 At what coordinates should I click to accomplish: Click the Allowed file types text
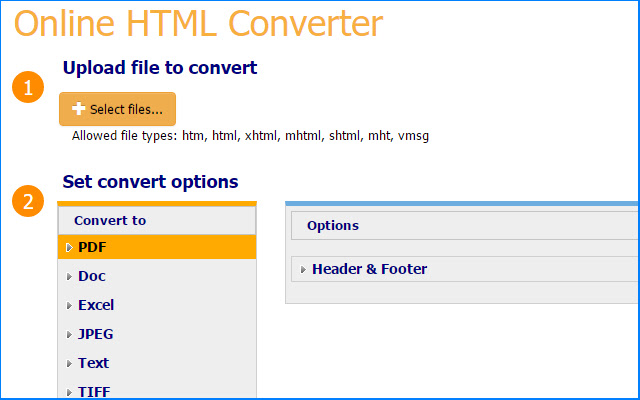click(x=250, y=135)
